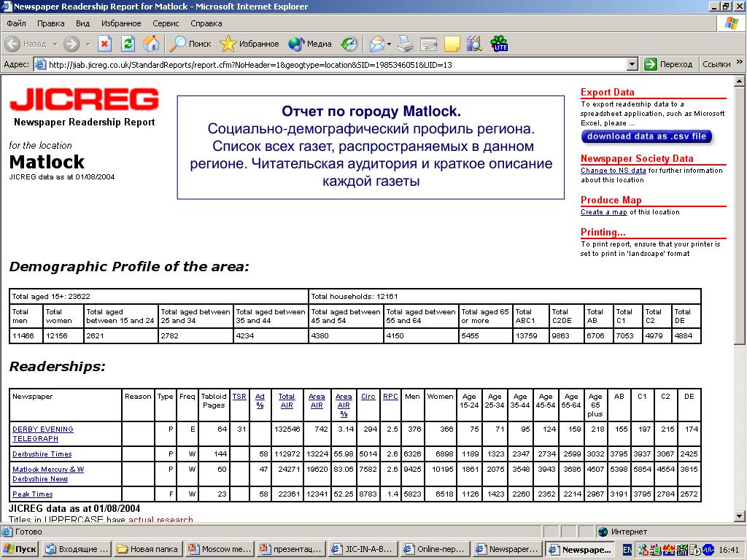
Task: Open the Forward button history dropdown arrow
Action: pyautogui.click(x=88, y=44)
